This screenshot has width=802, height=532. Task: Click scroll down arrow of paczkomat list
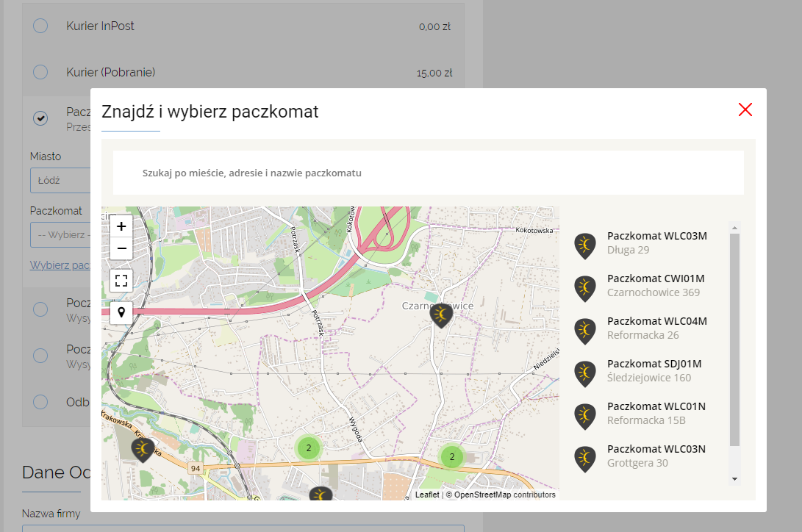tap(734, 479)
